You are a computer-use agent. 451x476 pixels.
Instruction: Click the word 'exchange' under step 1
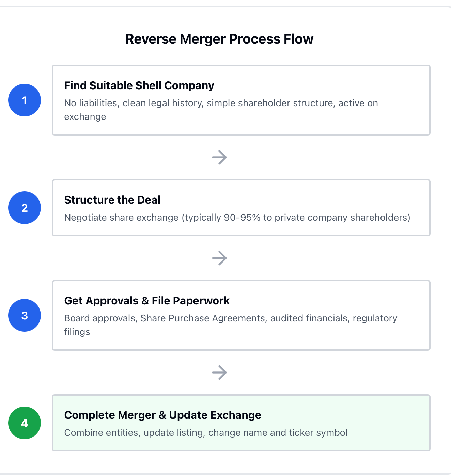pos(85,117)
